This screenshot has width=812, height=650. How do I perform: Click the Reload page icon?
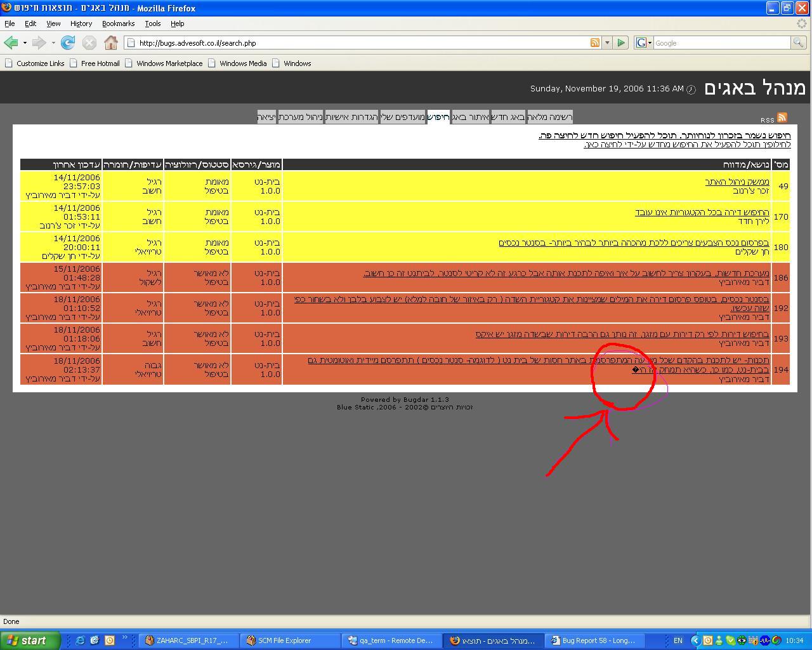point(68,43)
